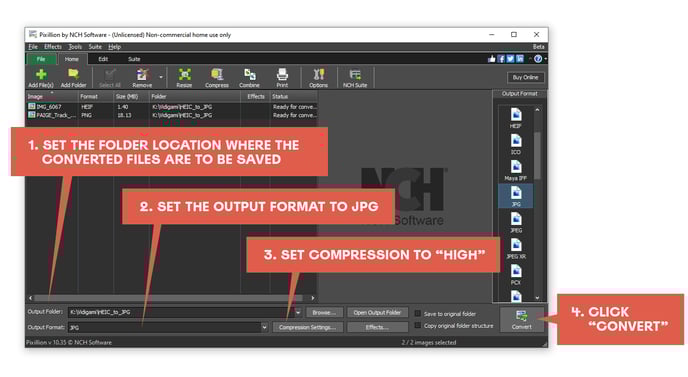Click the Print icon
Viewport: 688px width, 377px height.
pyautogui.click(x=282, y=78)
